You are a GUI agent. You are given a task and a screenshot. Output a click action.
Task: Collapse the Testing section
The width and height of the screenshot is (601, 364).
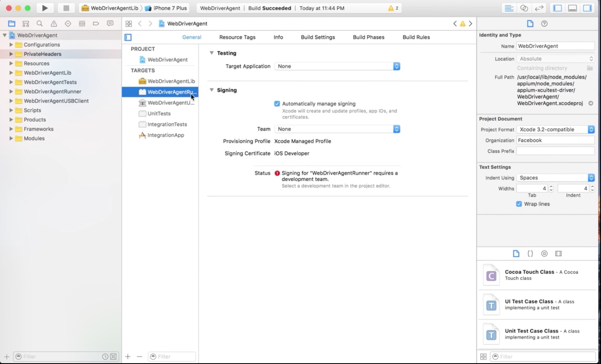point(211,53)
